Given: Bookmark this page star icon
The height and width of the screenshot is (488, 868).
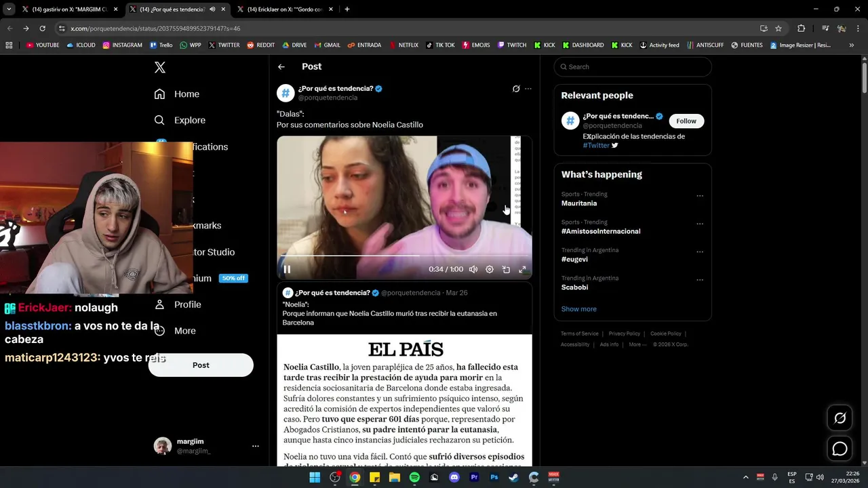Looking at the screenshot, I should click(778, 28).
